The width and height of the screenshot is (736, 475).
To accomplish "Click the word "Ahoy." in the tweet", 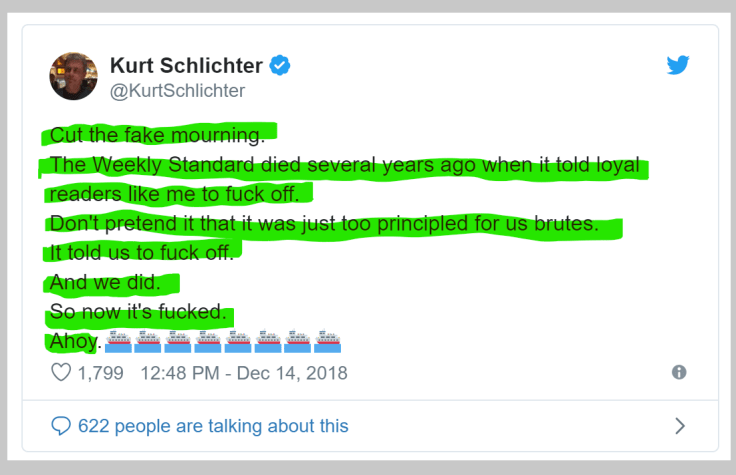I will [75, 342].
